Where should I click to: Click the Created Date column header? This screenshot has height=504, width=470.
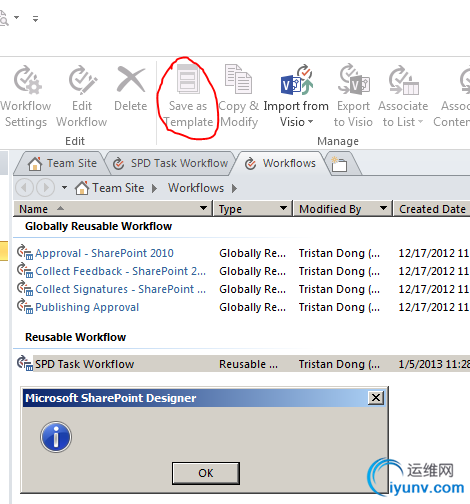[432, 209]
